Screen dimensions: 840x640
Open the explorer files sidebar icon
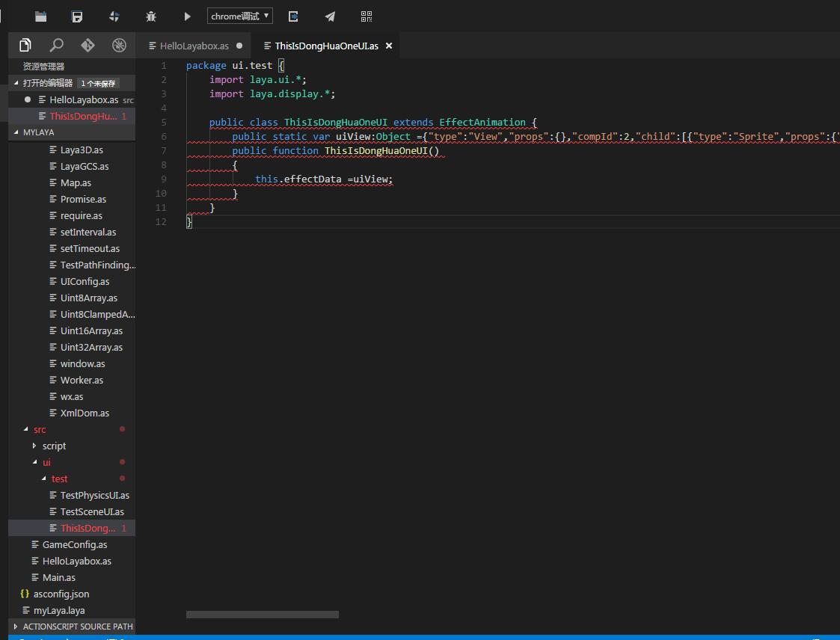[x=25, y=45]
